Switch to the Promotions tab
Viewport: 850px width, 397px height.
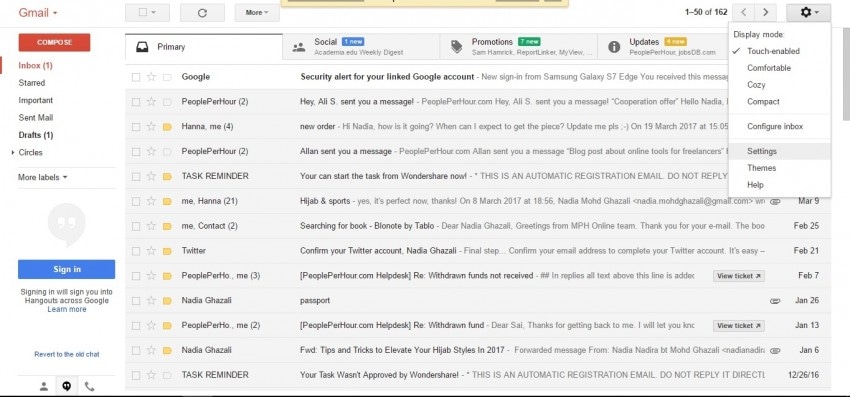519,47
